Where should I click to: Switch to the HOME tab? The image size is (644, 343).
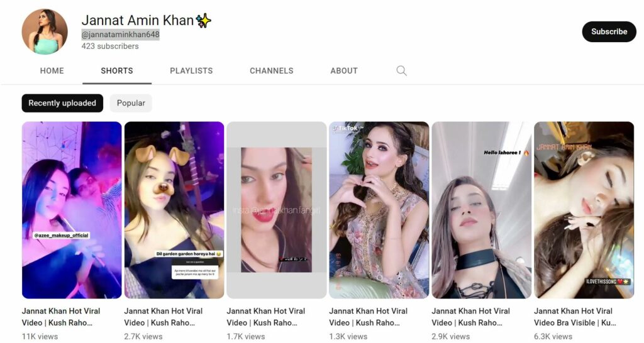click(52, 70)
